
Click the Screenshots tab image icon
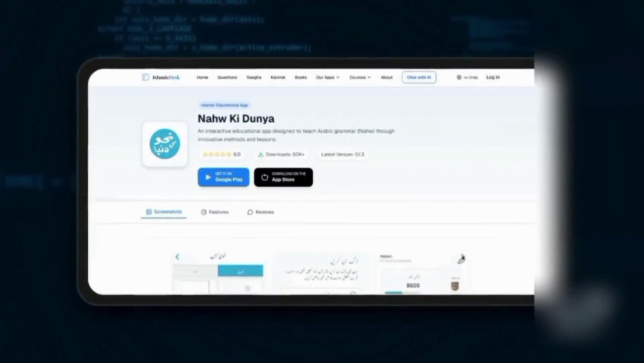pyautogui.click(x=149, y=211)
